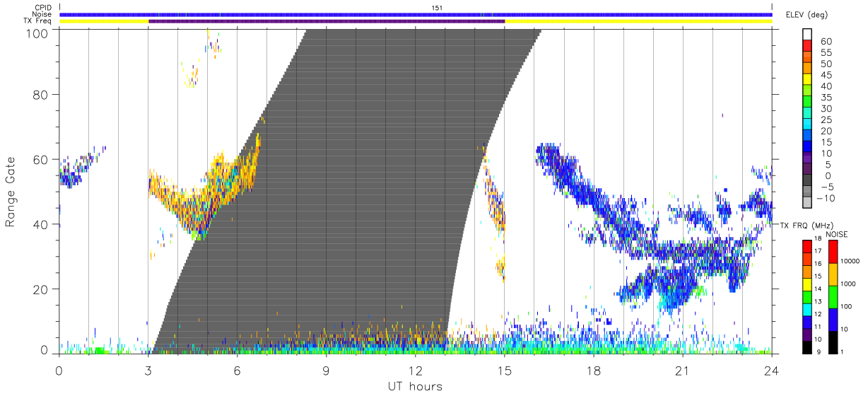
Task: Click the 100 tick label on the Range Gate axis
Action: point(37,33)
